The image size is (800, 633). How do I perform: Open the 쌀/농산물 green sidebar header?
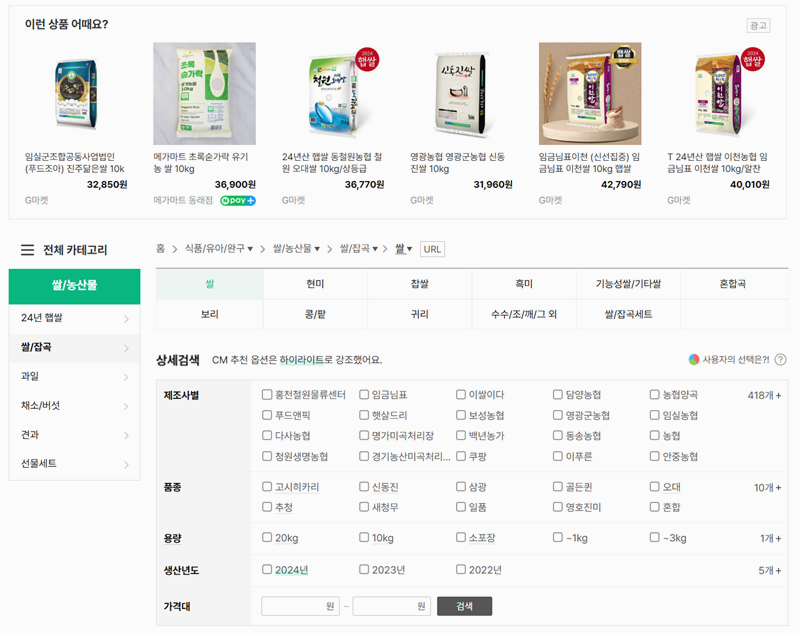[x=74, y=286]
